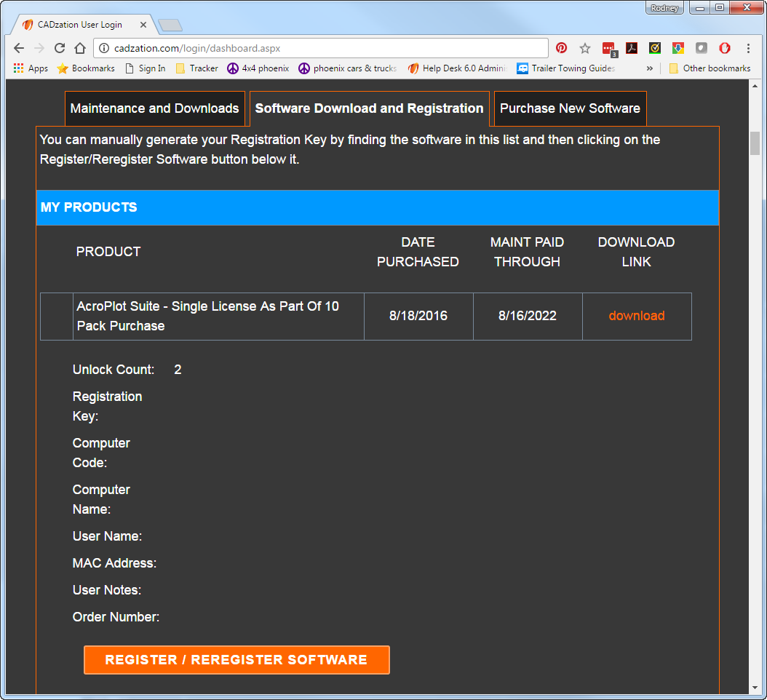
Task: Click the vertical scrollbar thumb
Action: point(755,143)
